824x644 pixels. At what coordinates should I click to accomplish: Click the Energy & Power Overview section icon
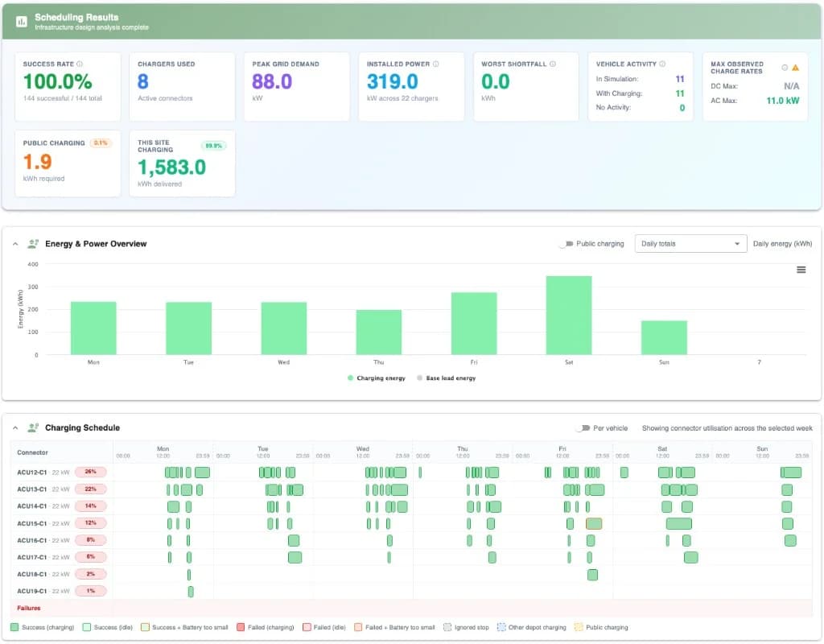[x=33, y=243]
